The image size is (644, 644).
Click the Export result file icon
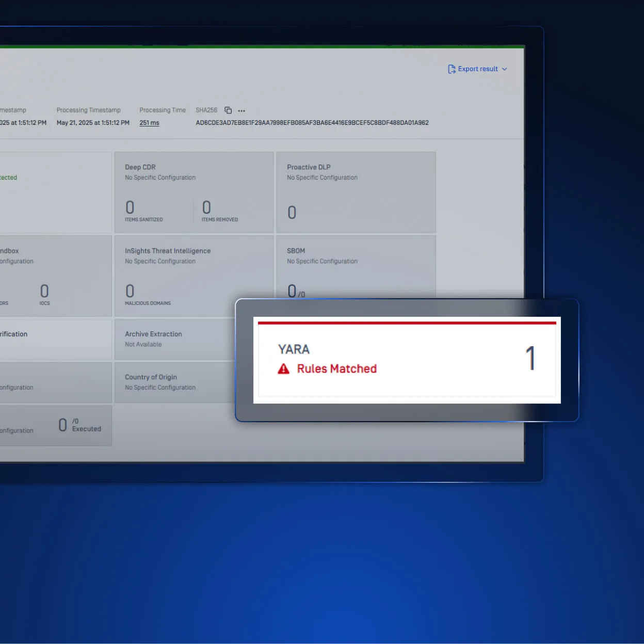click(x=452, y=69)
